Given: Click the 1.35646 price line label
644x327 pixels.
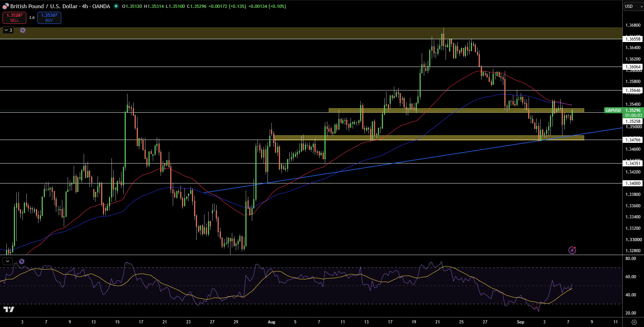Looking at the screenshot, I should tap(633, 90).
